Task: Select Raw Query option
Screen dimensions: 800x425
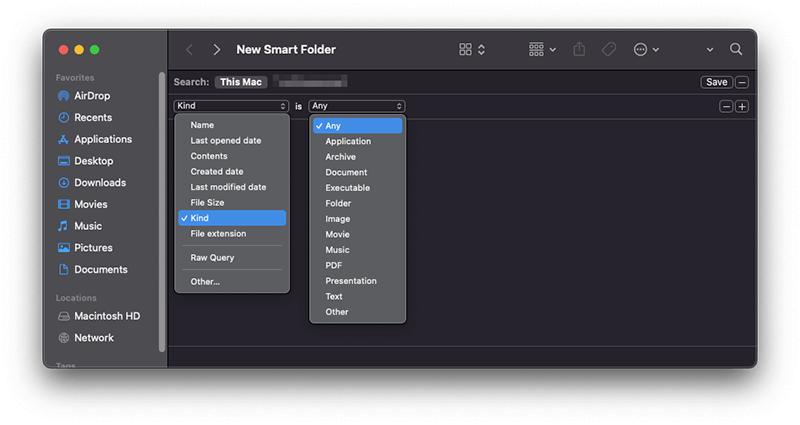Action: point(232,258)
